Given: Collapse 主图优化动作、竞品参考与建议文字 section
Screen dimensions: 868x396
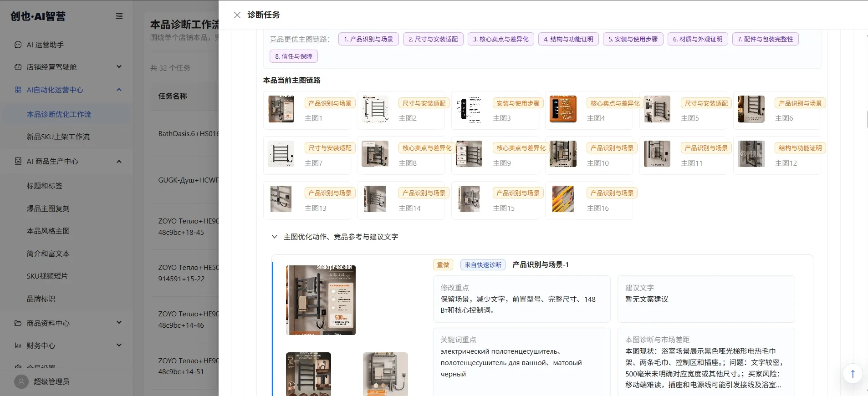Looking at the screenshot, I should point(274,237).
